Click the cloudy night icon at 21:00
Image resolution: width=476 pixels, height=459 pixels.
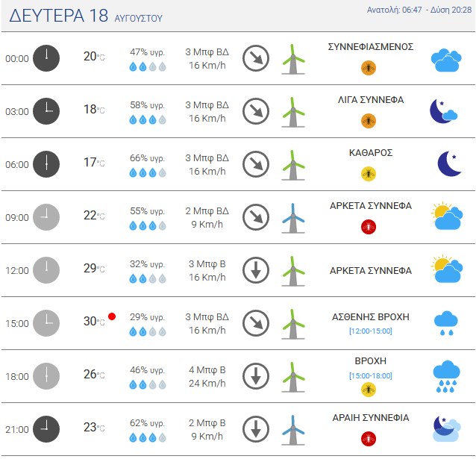(x=447, y=428)
